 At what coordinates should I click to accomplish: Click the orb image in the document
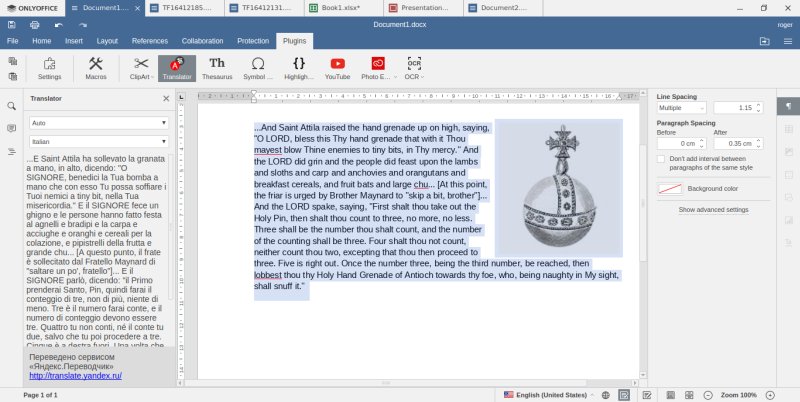point(559,188)
